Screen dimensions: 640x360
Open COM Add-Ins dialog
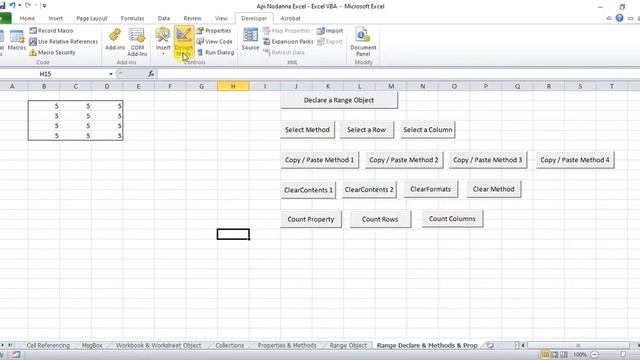[137, 42]
